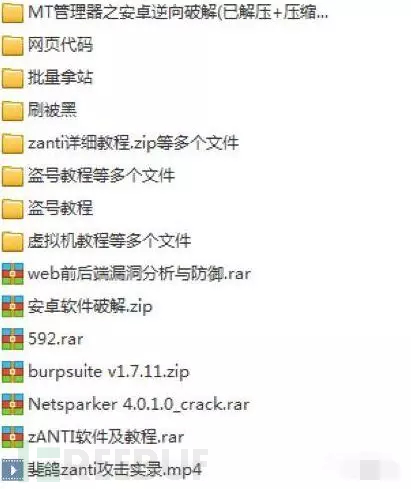Click the burpsuite v1.7.11.zip archive icon
The image size is (411, 489).
click(13, 372)
